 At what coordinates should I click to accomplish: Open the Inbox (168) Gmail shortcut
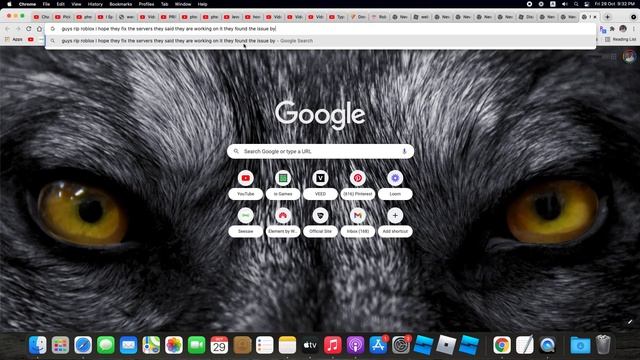tap(358, 222)
